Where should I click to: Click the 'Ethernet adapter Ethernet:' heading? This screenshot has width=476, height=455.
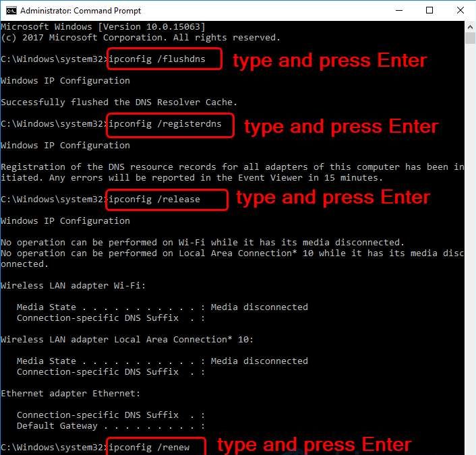[70, 394]
